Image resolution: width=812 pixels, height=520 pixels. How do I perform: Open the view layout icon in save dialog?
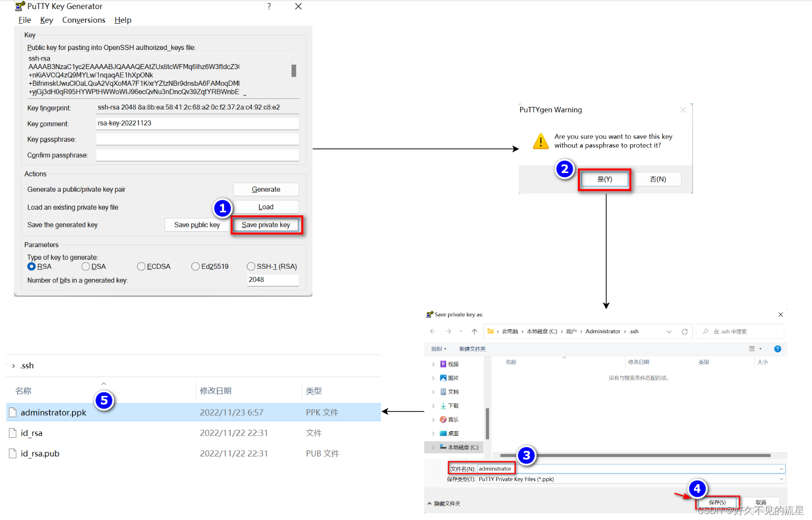752,349
